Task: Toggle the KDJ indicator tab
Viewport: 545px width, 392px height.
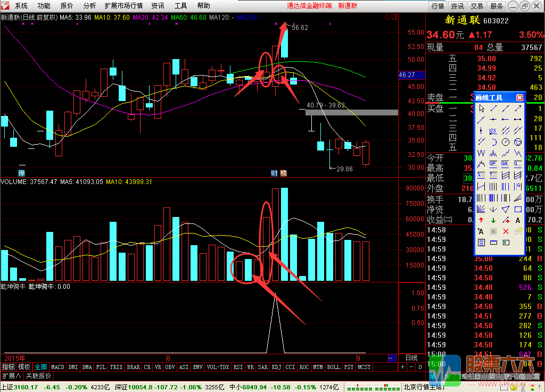Action: (276, 367)
